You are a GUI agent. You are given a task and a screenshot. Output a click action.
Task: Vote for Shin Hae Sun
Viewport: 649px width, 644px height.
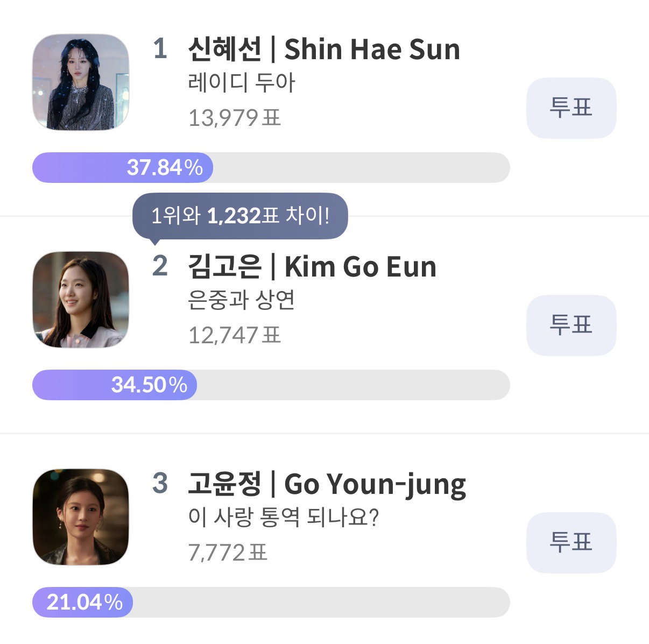coord(571,108)
